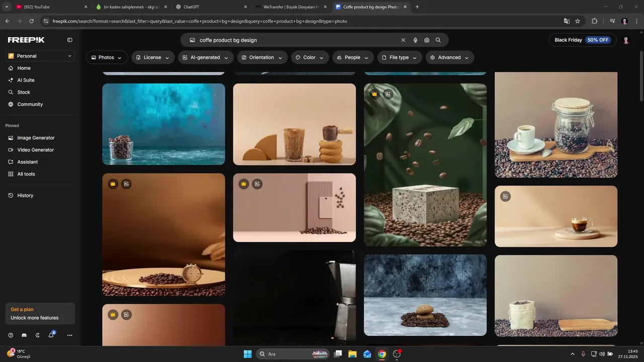Expand the Personal workspace selector
The image size is (644, 362).
[40, 56]
